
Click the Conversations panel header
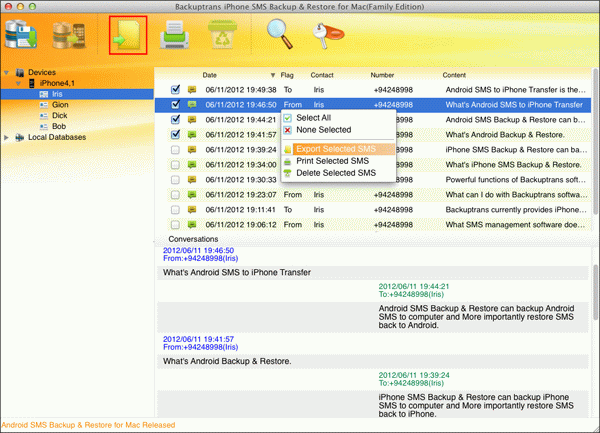pos(193,239)
